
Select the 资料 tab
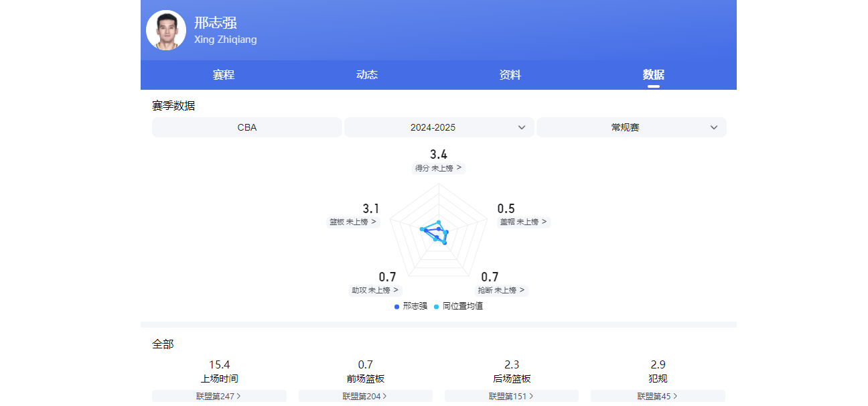point(510,75)
